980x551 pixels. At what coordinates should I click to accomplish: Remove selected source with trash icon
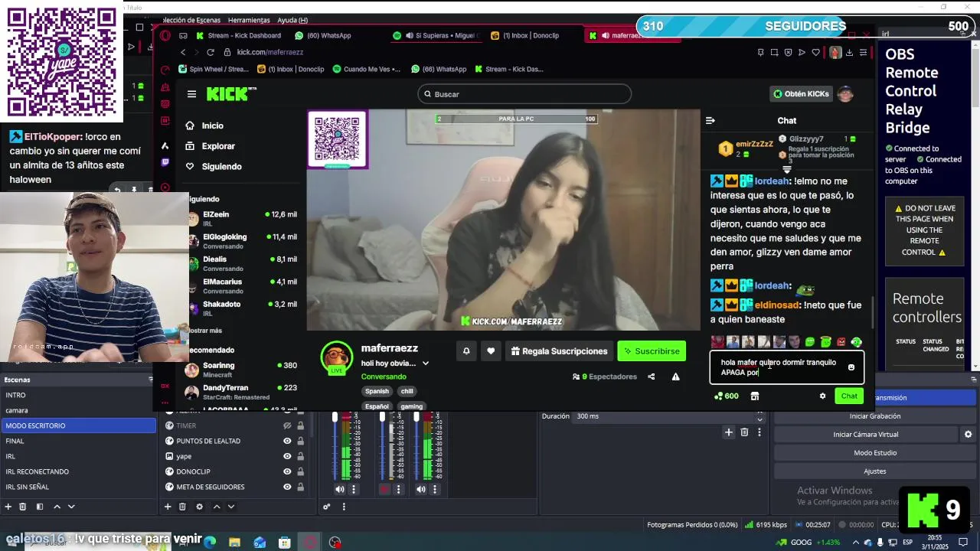click(182, 507)
